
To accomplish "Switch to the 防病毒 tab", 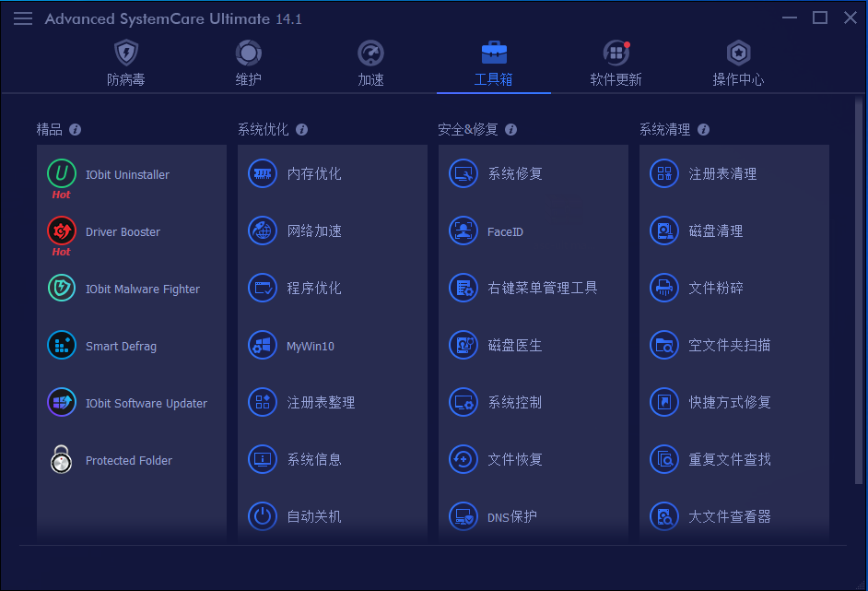I will pos(126,64).
